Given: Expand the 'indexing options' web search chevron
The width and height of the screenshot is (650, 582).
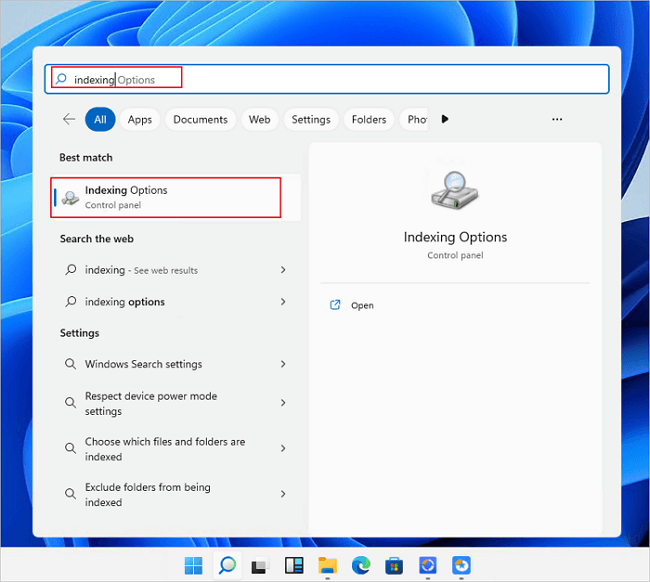Looking at the screenshot, I should [283, 302].
